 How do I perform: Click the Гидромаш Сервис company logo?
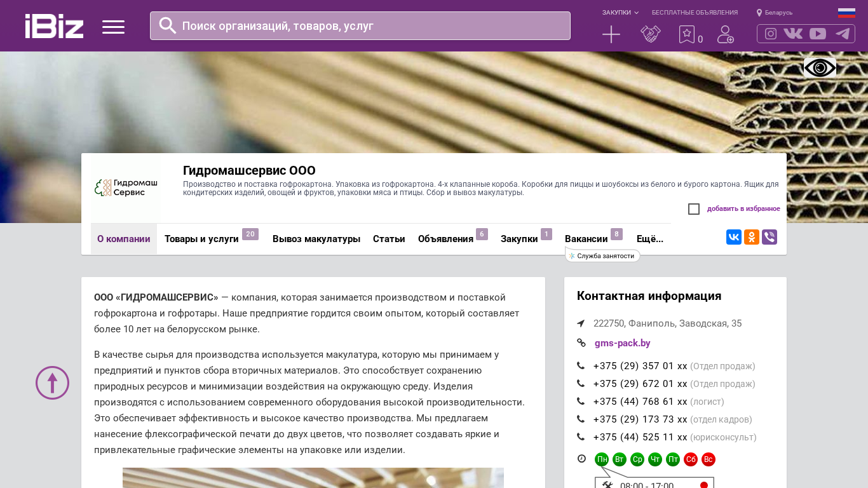click(126, 188)
